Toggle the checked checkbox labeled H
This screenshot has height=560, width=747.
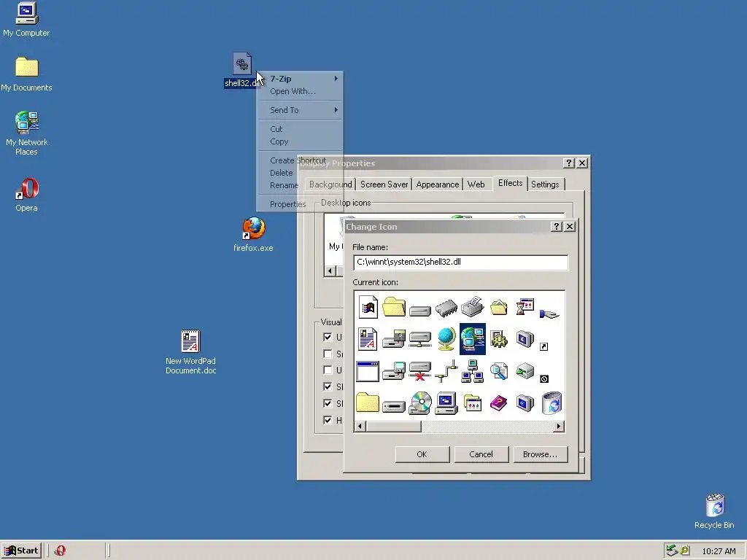pyautogui.click(x=328, y=420)
